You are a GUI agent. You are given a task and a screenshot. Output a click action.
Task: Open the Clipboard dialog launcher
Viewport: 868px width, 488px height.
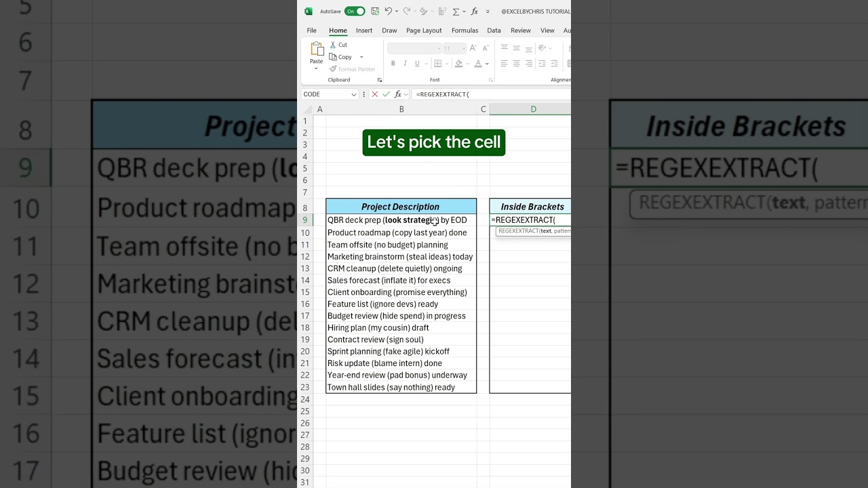coord(380,80)
